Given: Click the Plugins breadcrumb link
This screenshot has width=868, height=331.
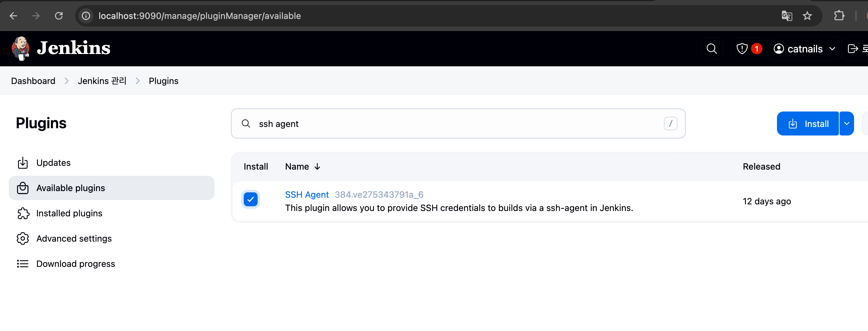Looking at the screenshot, I should pos(163,81).
